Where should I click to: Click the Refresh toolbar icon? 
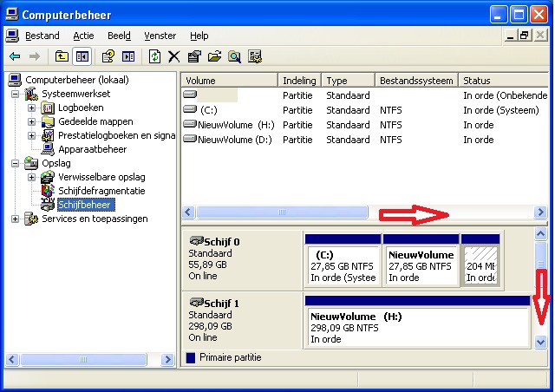click(154, 56)
